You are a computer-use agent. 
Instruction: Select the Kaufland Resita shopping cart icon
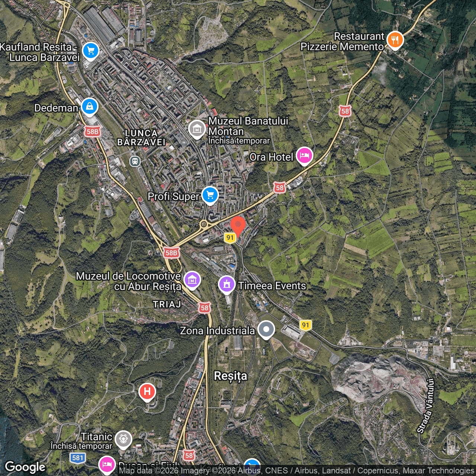tap(90, 51)
